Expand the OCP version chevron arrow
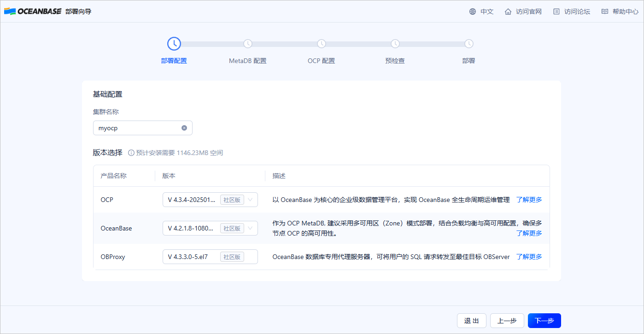 click(251, 200)
